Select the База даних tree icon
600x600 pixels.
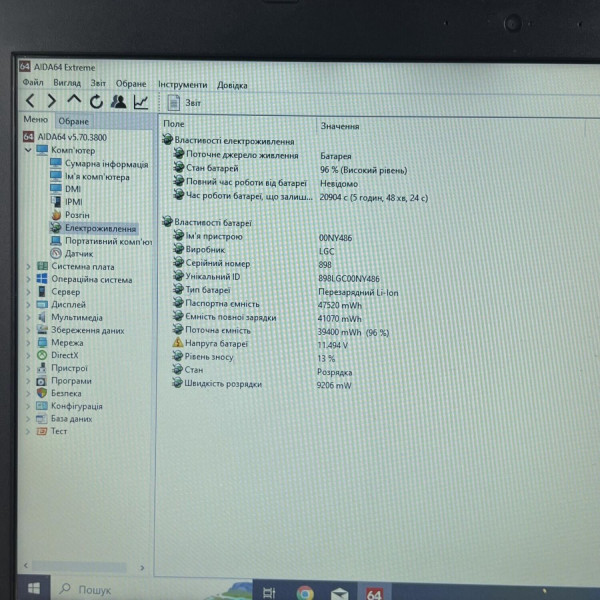(x=41, y=419)
